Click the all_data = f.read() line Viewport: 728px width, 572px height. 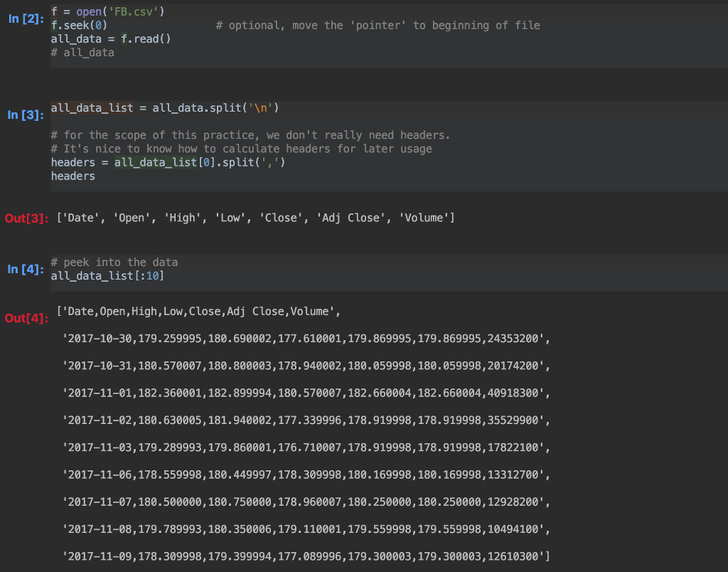point(110,38)
